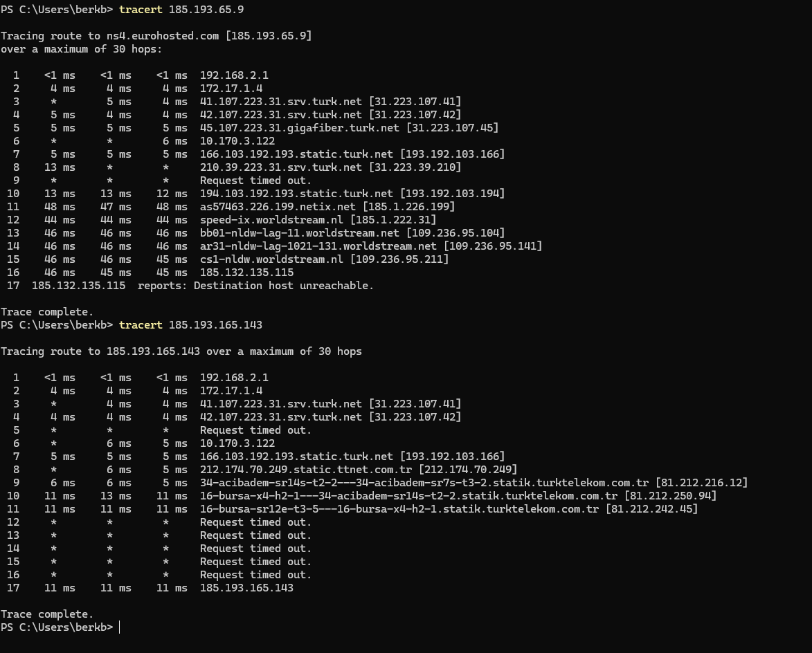Select the 34-acibadem-sr14s-t2-2---34-acibadem-sr7s hostname
The image size is (812, 653).
click(424, 483)
